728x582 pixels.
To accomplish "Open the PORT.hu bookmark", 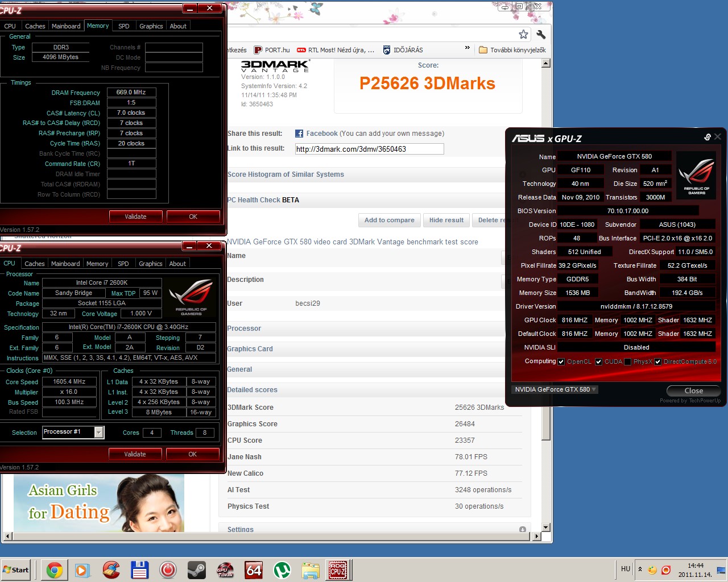I will 272,50.
